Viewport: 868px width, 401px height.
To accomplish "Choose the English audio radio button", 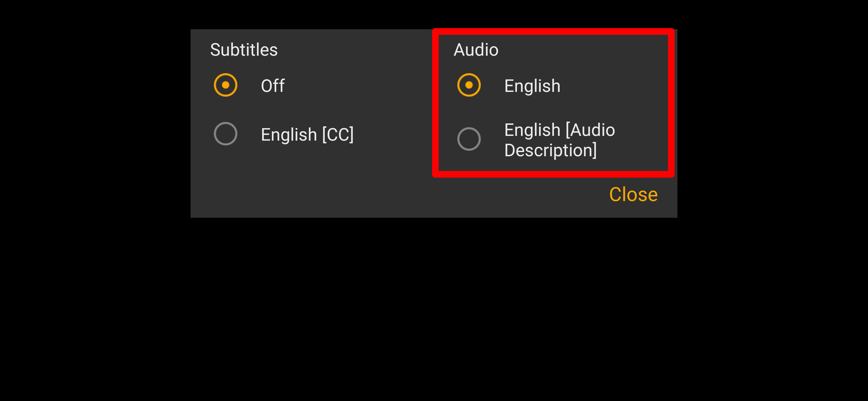I will coord(469,85).
